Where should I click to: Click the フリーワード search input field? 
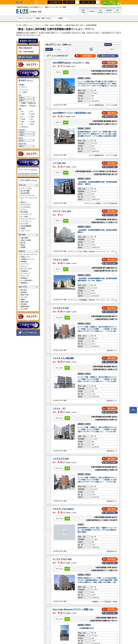[x=28, y=175]
